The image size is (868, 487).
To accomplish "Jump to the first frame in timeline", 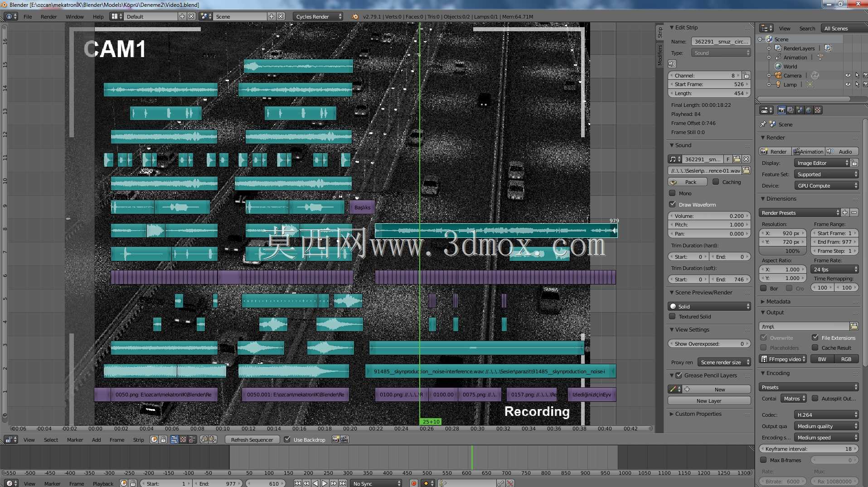I will tap(297, 483).
